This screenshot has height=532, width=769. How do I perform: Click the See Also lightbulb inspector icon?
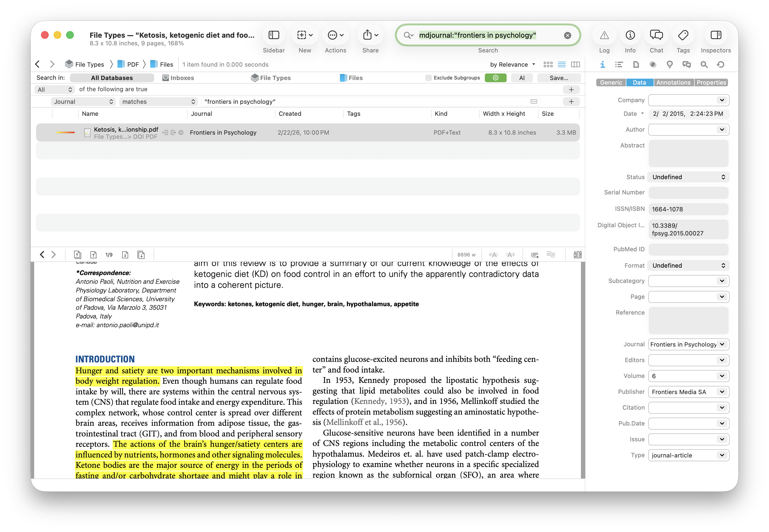coord(669,64)
